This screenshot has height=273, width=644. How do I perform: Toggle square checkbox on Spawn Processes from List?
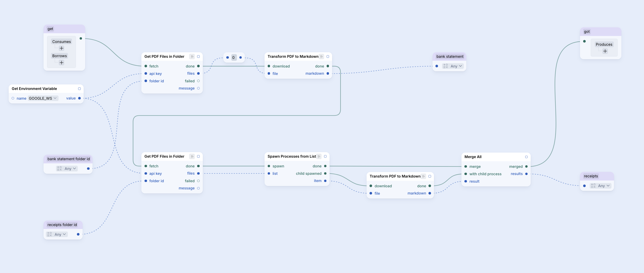click(x=326, y=157)
